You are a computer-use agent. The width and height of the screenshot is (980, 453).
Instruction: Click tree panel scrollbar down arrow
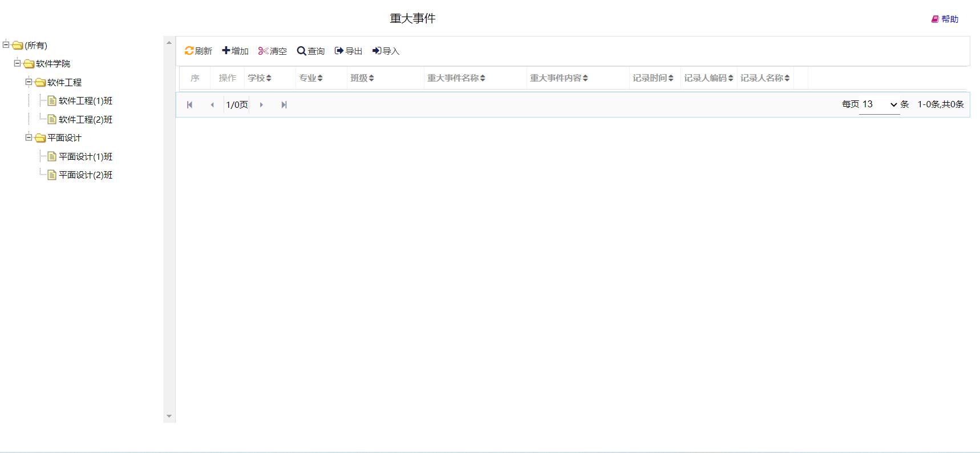[169, 416]
